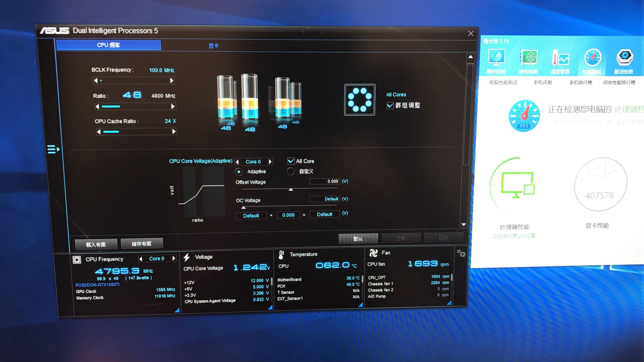Increase BCLK Frequency with right arrow
This screenshot has height=362, width=644.
coord(172,80)
